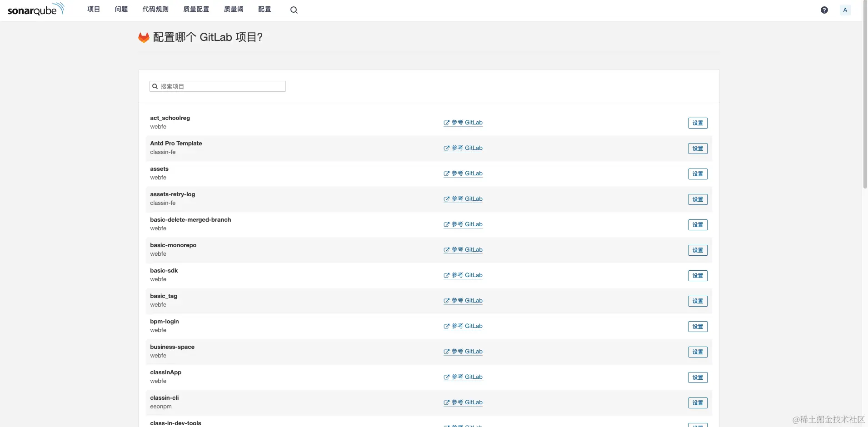Click 设置 button for assets-retry-log
This screenshot has width=868, height=427.
(x=698, y=199)
